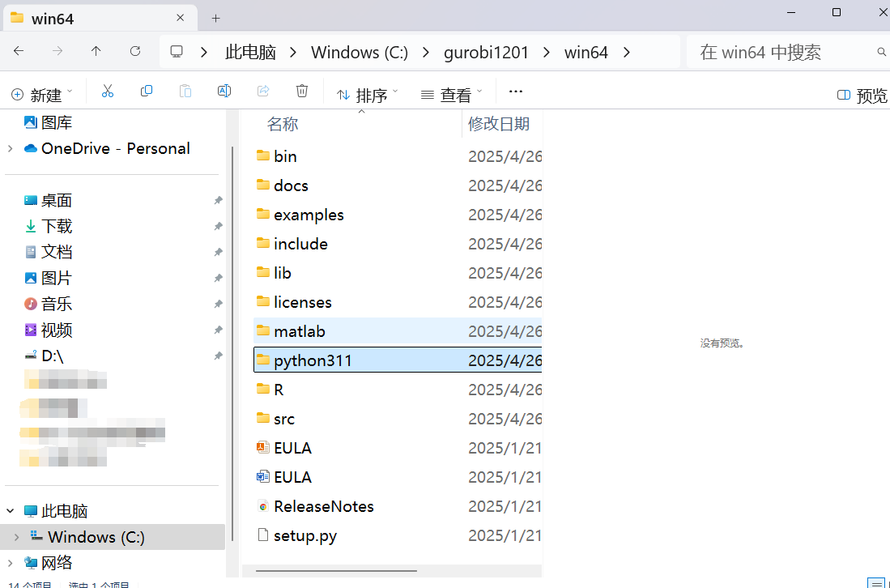Viewport: 890px width, 588px height.
Task: Select the ReleaseNotes Chrome file icon
Action: tap(263, 506)
